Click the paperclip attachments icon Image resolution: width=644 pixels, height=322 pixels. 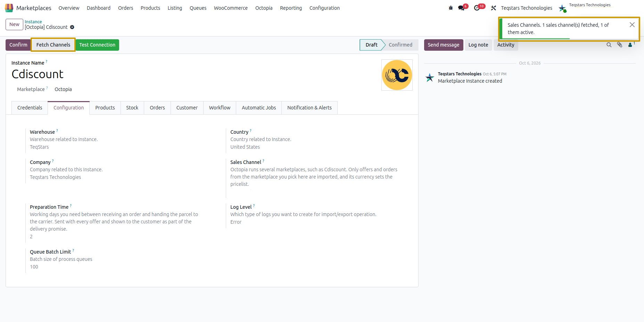point(620,45)
